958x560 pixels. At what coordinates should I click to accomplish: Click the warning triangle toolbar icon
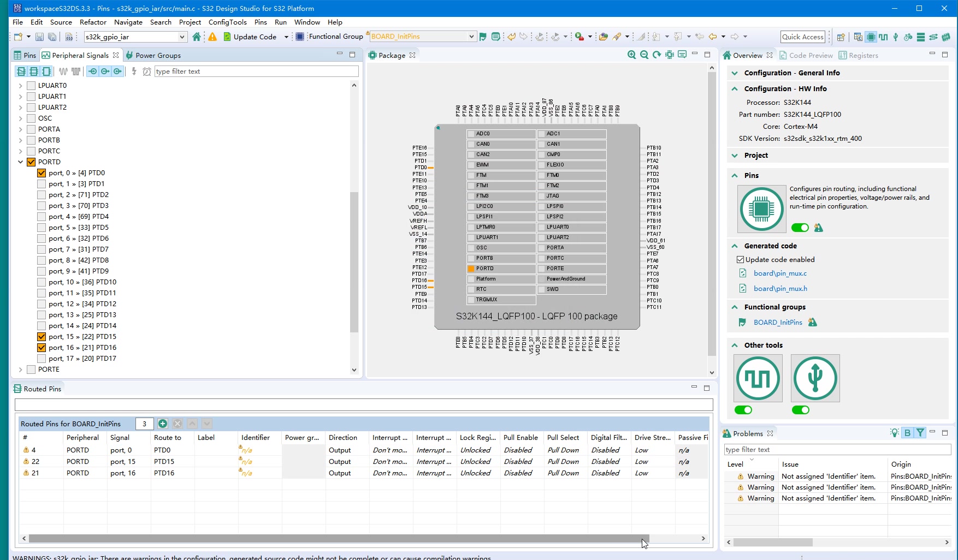(212, 37)
